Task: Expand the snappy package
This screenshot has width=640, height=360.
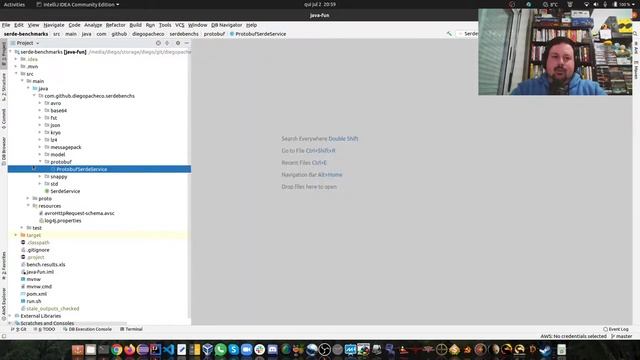Action: (40, 177)
